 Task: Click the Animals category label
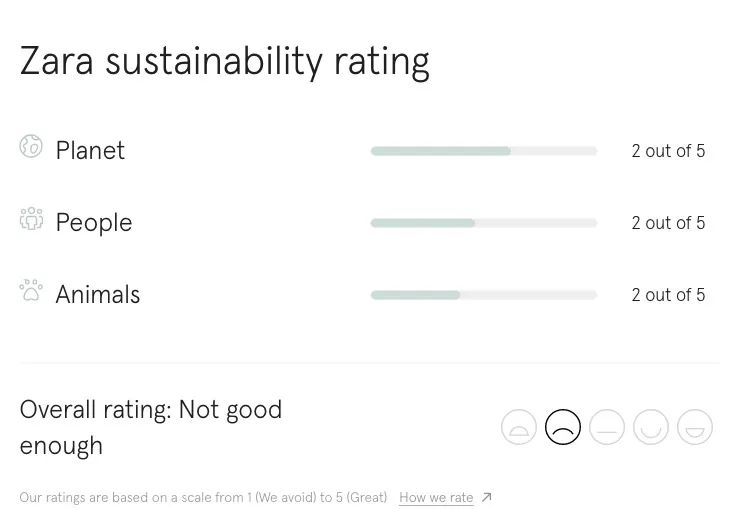(x=98, y=295)
